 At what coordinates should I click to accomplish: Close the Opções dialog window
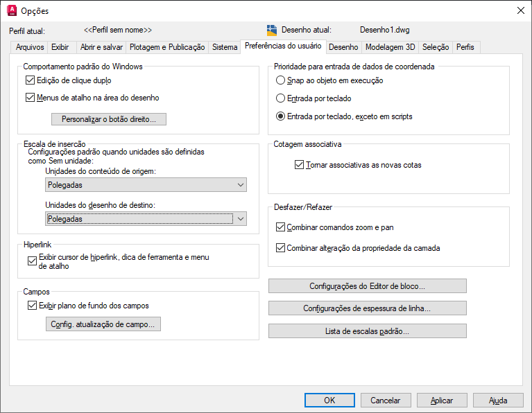[521, 10]
